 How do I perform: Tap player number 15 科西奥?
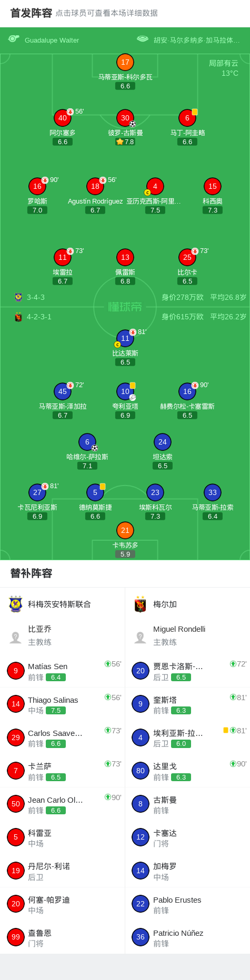coord(213,186)
